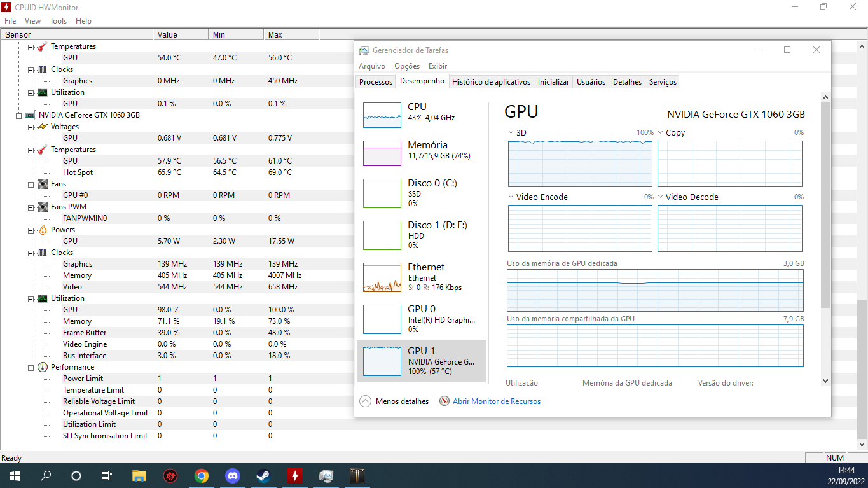The width and height of the screenshot is (868, 488).
Task: Select Disco 1 (D: E:) in sidebar
Action: click(x=422, y=235)
